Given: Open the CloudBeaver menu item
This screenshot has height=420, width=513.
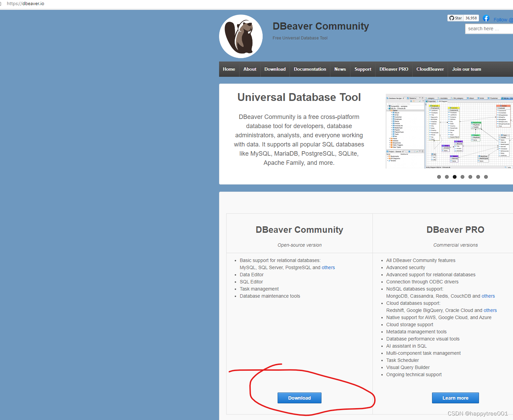Looking at the screenshot, I should [x=430, y=69].
